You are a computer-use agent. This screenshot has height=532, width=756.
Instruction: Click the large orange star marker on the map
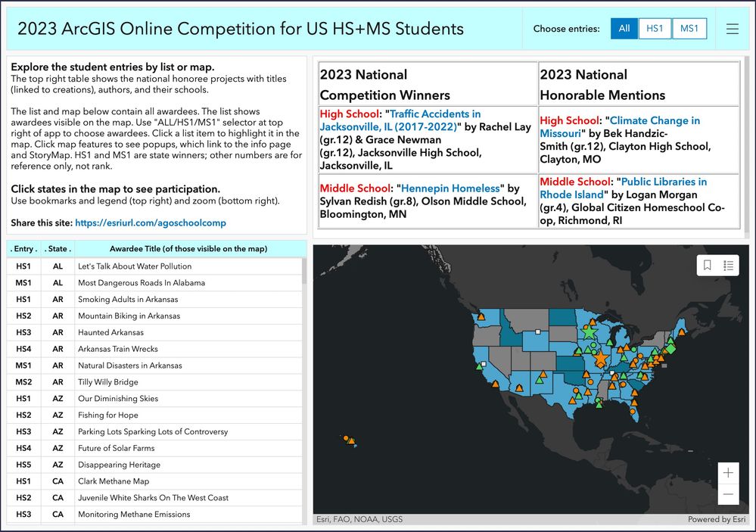point(600,359)
